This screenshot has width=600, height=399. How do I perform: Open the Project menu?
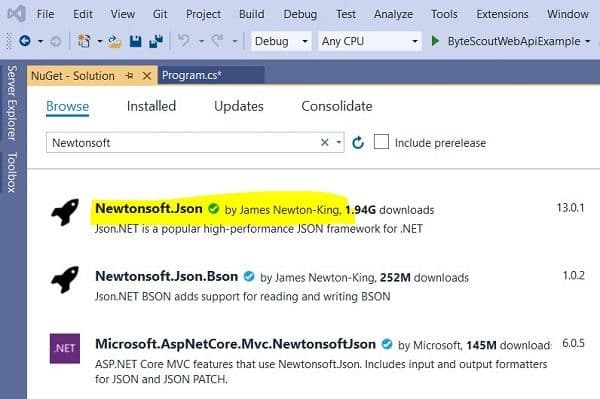coord(203,14)
